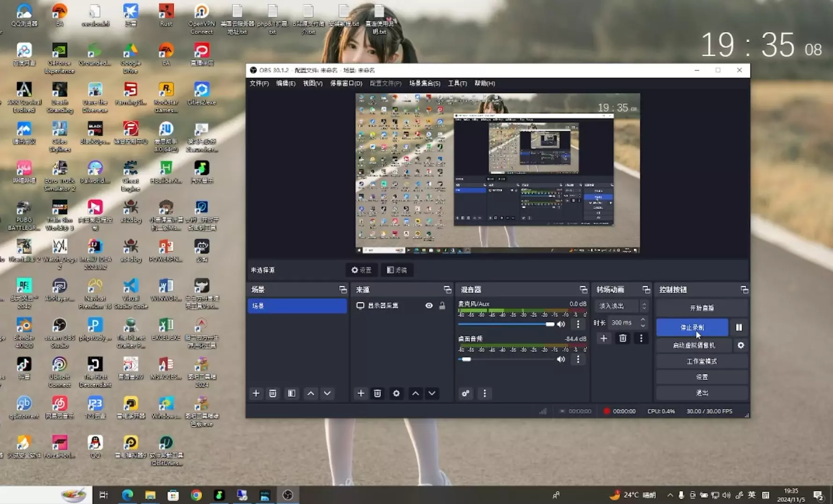This screenshot has width=833, height=504.
Task: Hide the 显示器采集 source with eye icon
Action: point(429,305)
